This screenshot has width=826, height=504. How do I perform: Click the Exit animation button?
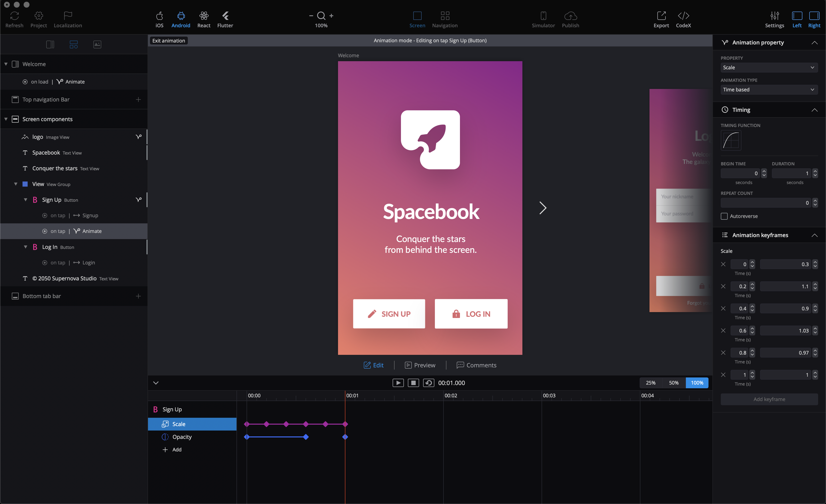tap(169, 41)
